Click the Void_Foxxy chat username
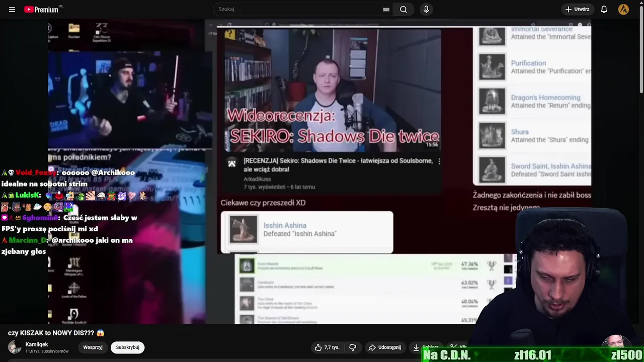644x362 pixels. [36, 172]
